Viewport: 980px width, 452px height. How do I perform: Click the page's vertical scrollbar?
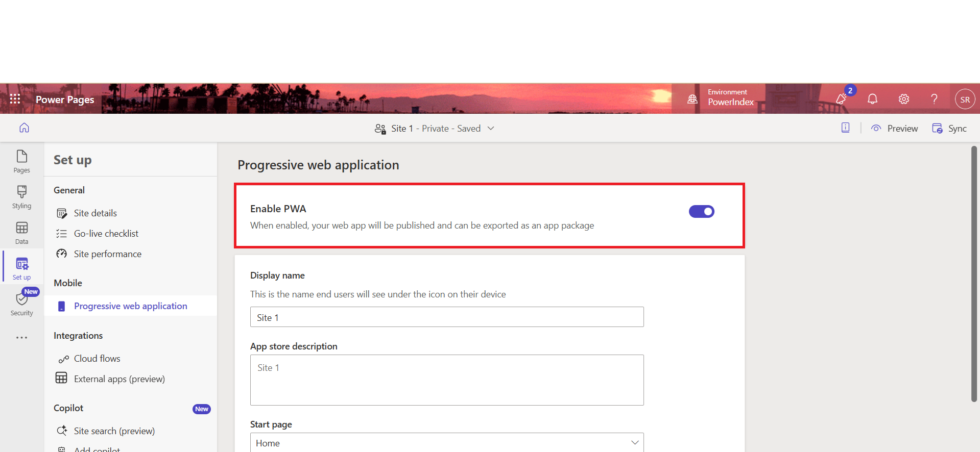974,273
